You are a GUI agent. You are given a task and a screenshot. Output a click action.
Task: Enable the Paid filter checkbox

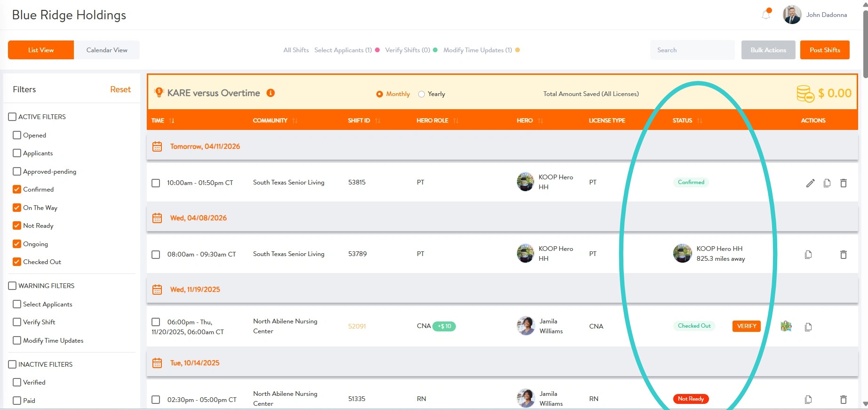tap(17, 401)
